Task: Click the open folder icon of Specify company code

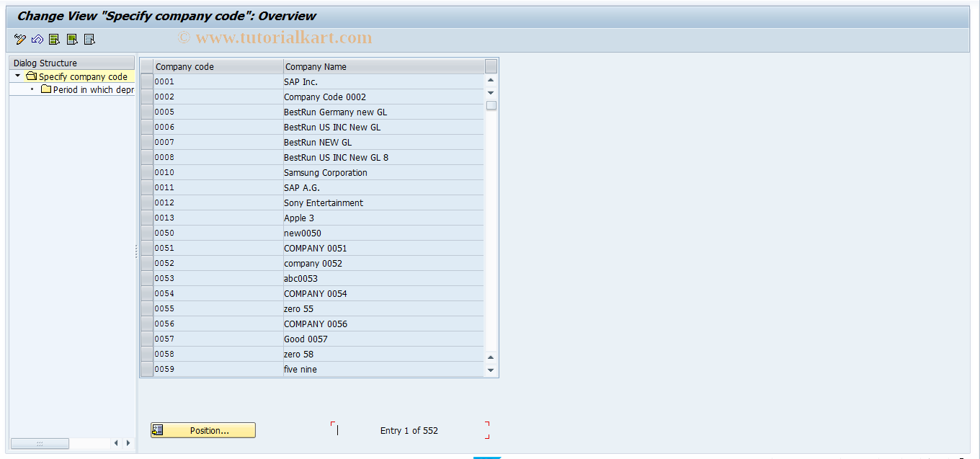Action: point(31,76)
